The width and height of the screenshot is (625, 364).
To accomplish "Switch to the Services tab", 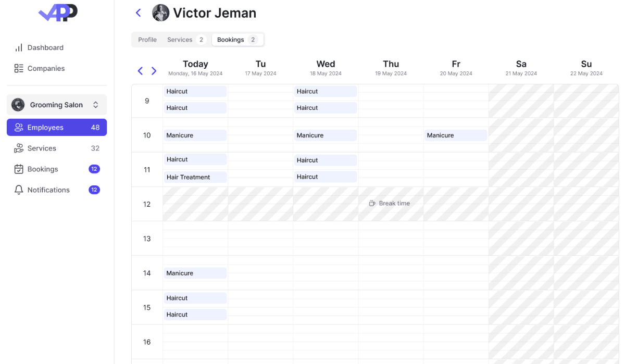I will [179, 39].
